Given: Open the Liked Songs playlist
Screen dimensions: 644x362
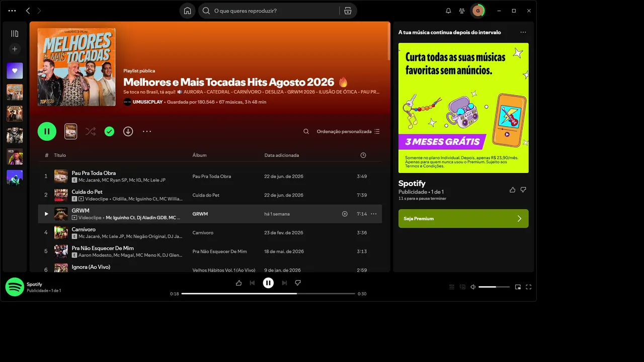Looking at the screenshot, I should pyautogui.click(x=15, y=71).
